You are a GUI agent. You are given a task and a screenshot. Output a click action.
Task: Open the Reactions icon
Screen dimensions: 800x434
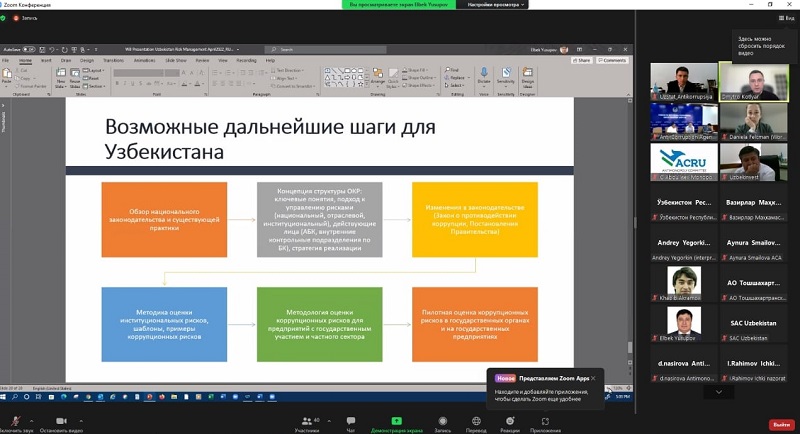coord(510,420)
